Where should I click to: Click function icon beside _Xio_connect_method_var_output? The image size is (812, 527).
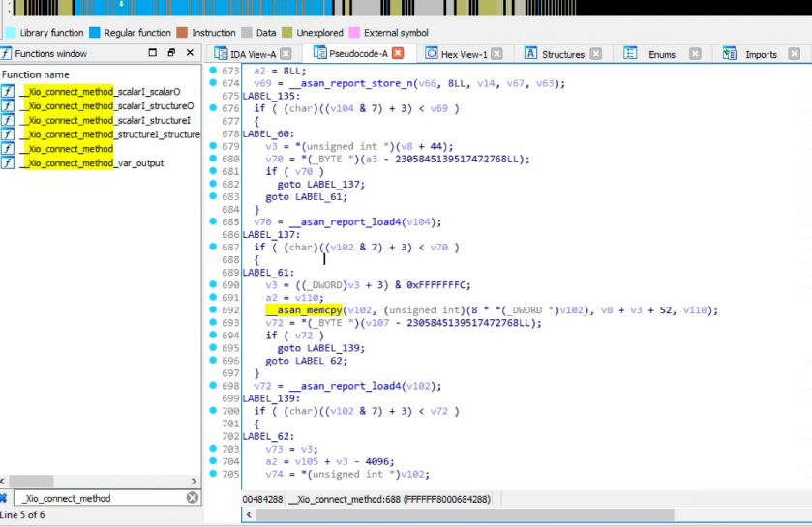[8, 163]
